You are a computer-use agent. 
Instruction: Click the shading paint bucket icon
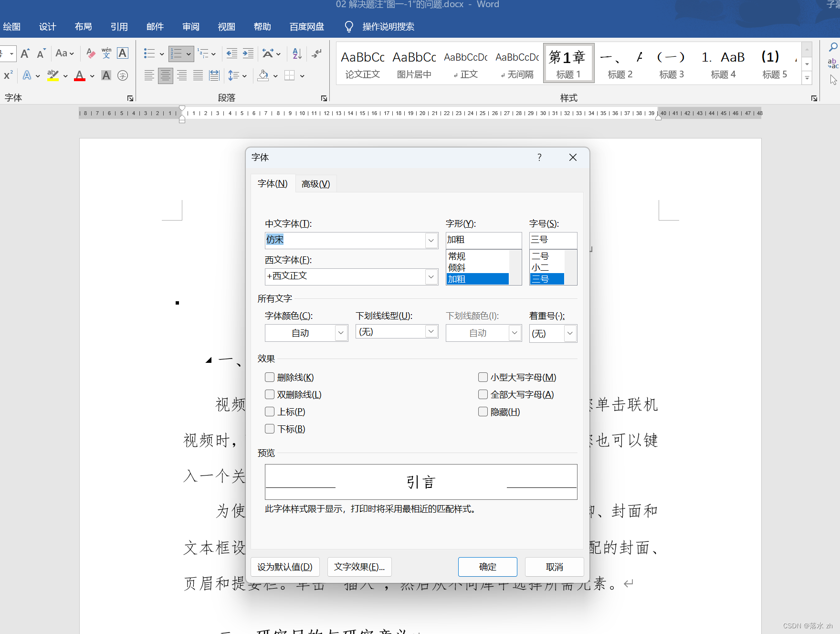point(263,75)
